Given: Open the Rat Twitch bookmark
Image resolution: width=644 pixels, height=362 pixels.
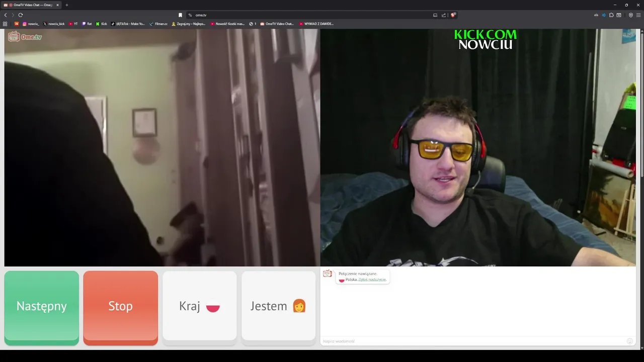Looking at the screenshot, I should pyautogui.click(x=87, y=24).
